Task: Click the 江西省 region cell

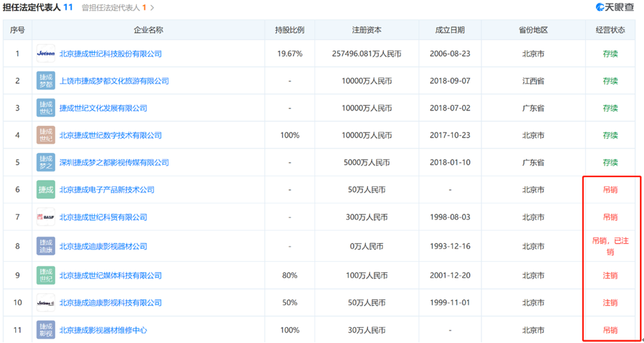Action: (534, 81)
